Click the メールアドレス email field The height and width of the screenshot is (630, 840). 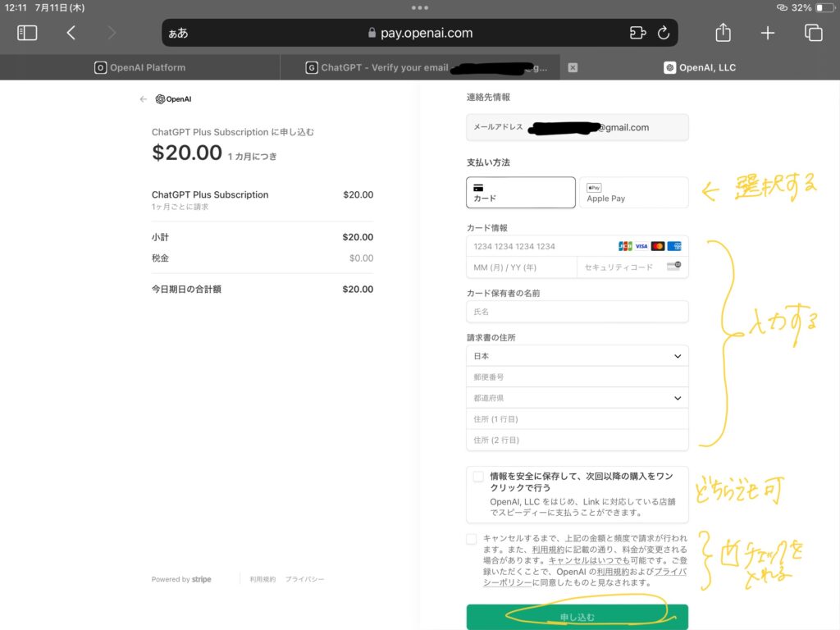[x=577, y=127]
